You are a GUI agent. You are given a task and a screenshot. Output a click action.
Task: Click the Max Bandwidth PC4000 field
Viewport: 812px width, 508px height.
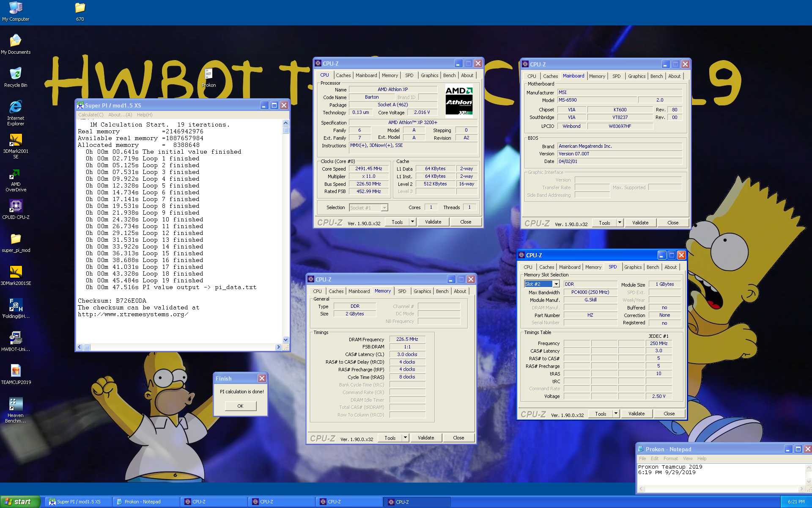pos(590,292)
